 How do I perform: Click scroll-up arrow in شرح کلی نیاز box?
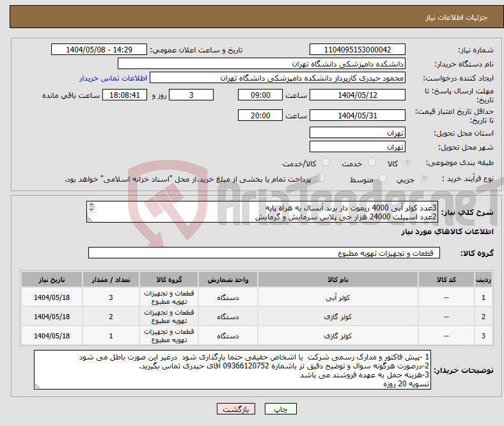pos(91,206)
